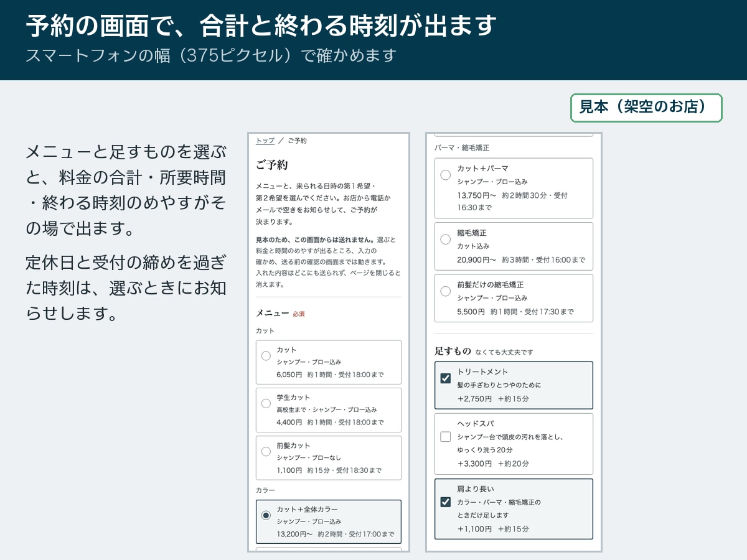
Task: Click the subtitle スマートフォンの幅(375ピクセル)で確かめます
Action: [x=211, y=55]
